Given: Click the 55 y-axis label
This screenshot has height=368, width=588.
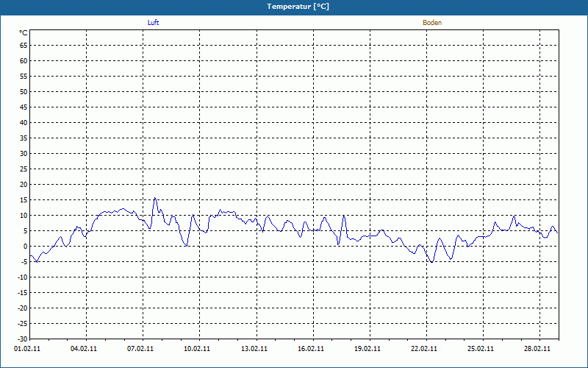Looking at the screenshot, I should [x=24, y=77].
